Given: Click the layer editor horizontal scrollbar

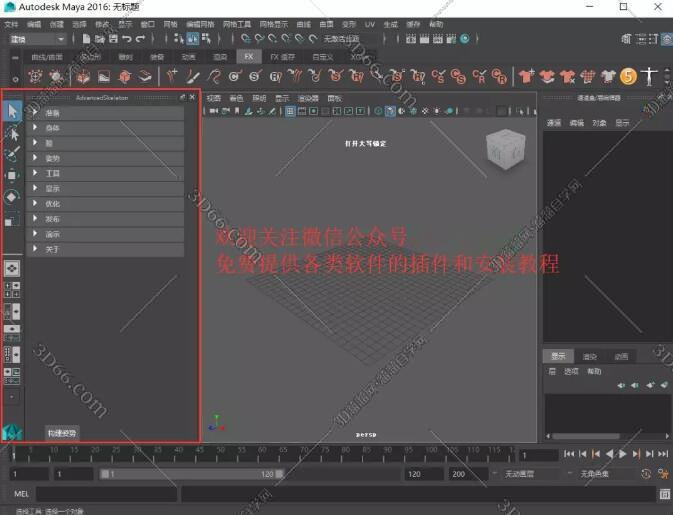Looking at the screenshot, I should pyautogui.click(x=586, y=436).
